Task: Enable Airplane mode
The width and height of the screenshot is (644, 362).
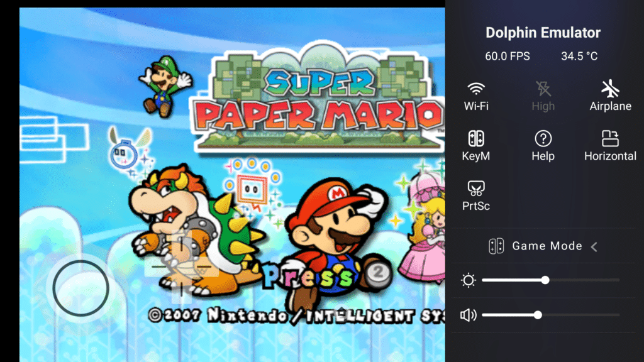Action: tap(610, 89)
